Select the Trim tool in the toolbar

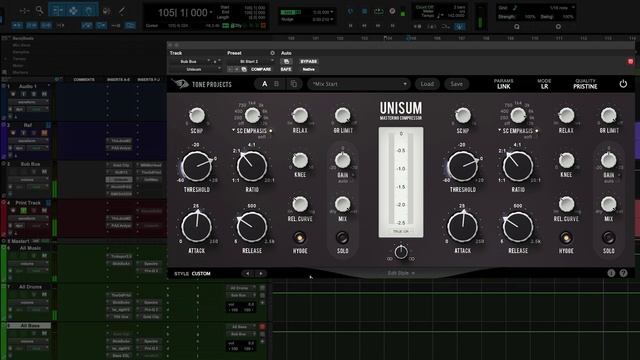57,11
